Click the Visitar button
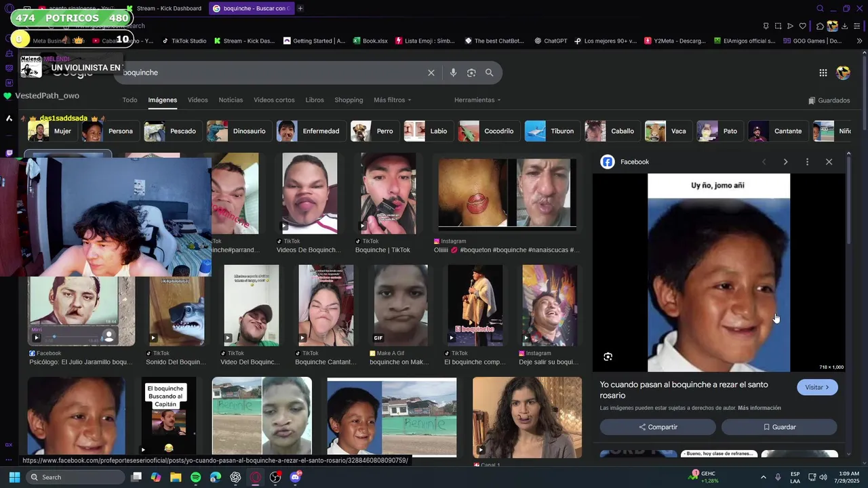Screen dimensions: 868x488 (x=817, y=387)
